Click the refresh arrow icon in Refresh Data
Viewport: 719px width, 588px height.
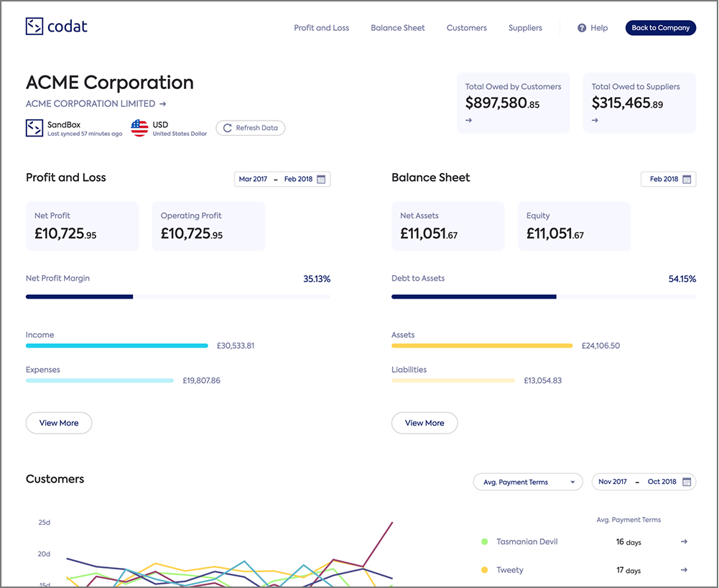(x=227, y=129)
